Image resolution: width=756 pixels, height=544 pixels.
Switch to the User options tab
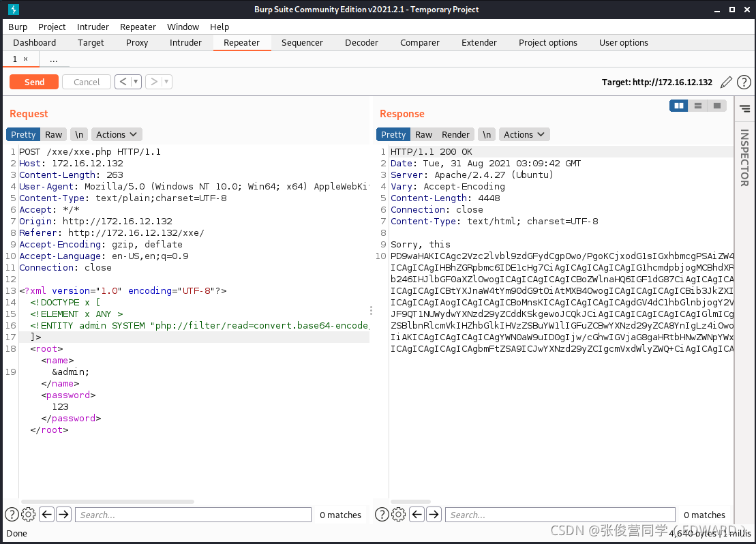tap(624, 42)
